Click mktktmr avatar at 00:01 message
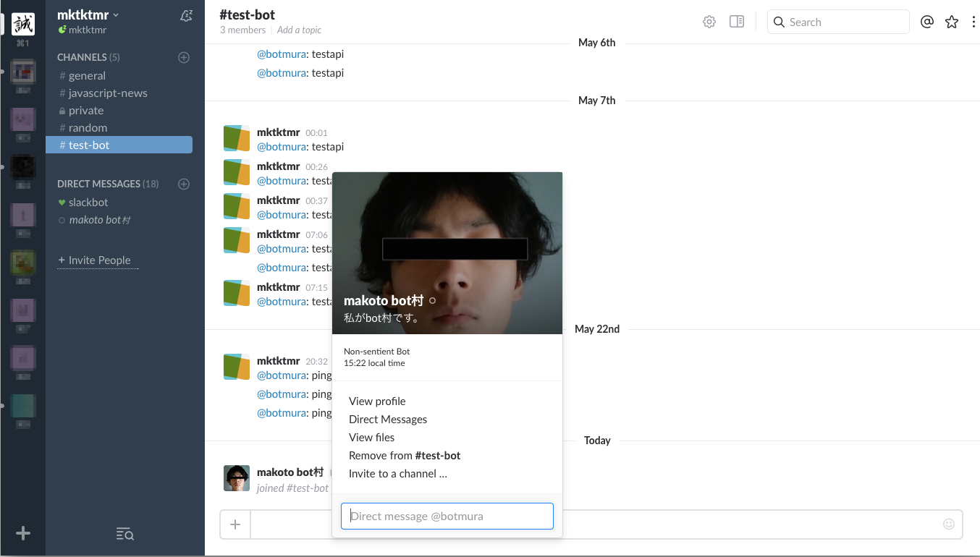The height and width of the screenshot is (557, 980). pyautogui.click(x=237, y=138)
